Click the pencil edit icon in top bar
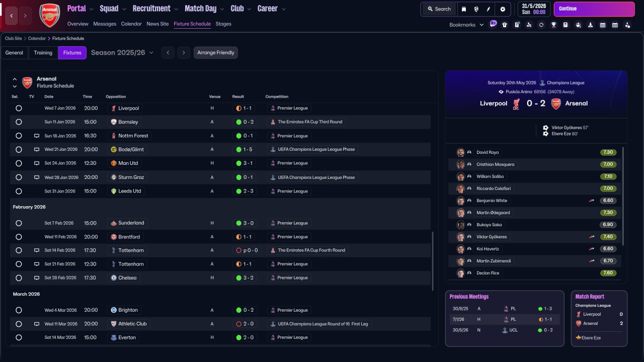This screenshot has width=644, height=362. (x=488, y=9)
